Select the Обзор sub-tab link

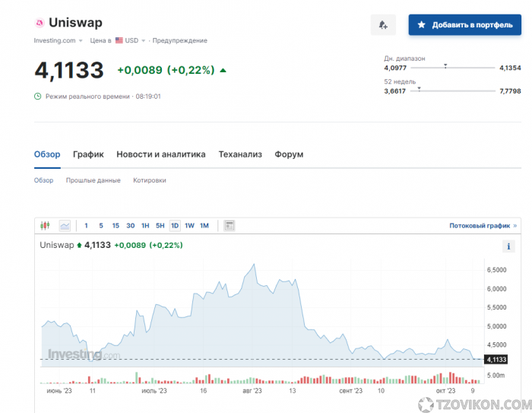click(x=43, y=180)
